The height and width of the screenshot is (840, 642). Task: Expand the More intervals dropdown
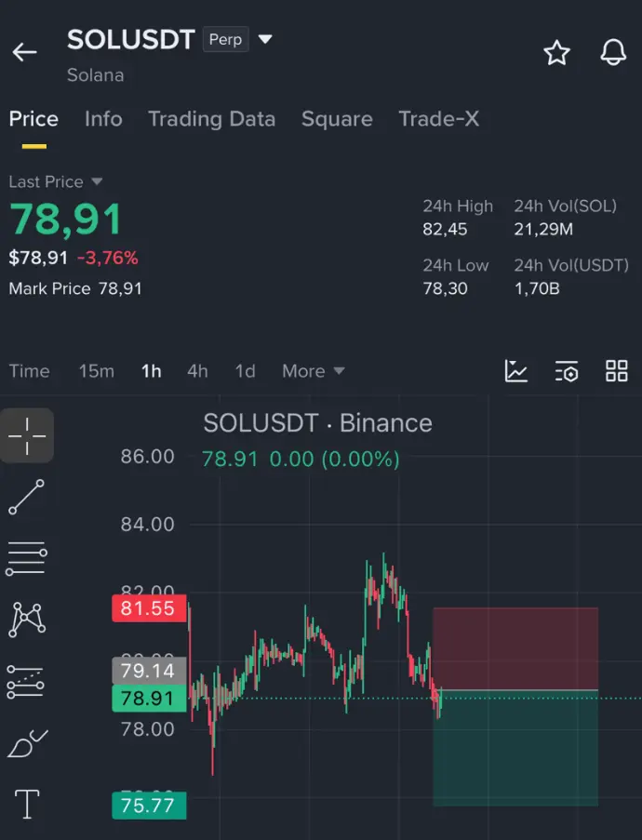pos(313,371)
